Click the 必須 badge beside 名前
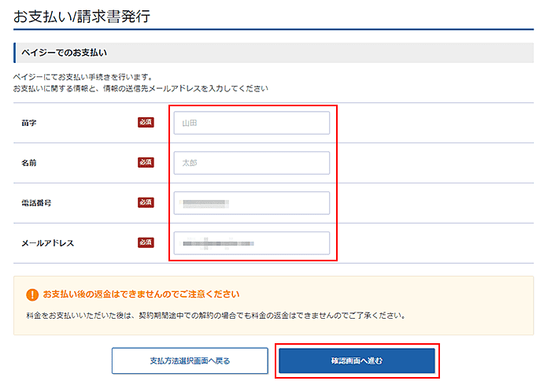551x392 pixels. click(146, 162)
